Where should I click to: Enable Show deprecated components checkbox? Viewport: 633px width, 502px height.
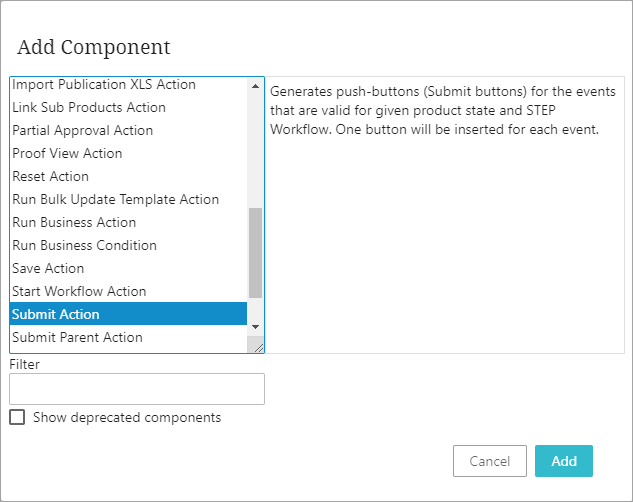[17, 417]
